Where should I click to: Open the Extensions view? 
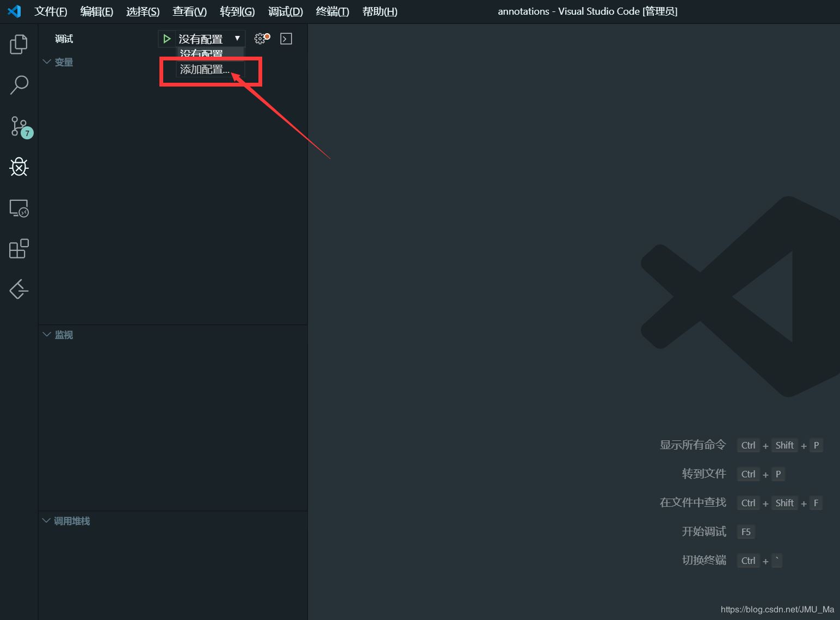coord(19,249)
